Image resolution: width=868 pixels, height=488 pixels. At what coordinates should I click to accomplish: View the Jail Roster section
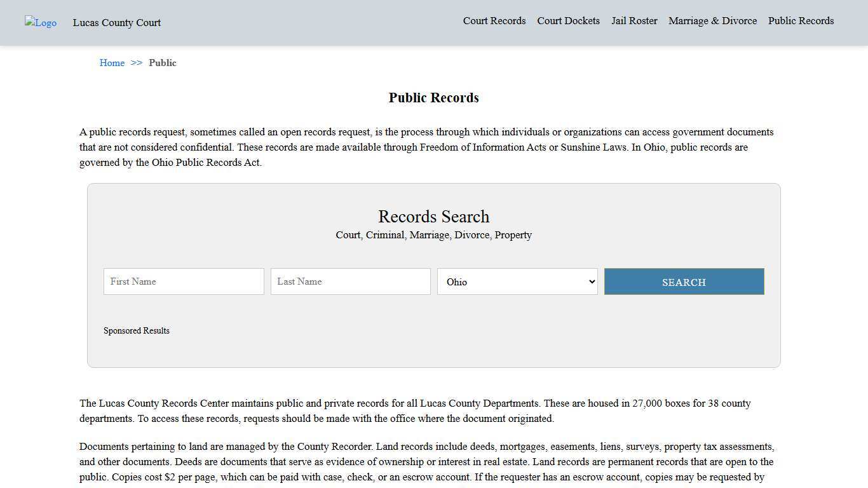point(634,21)
